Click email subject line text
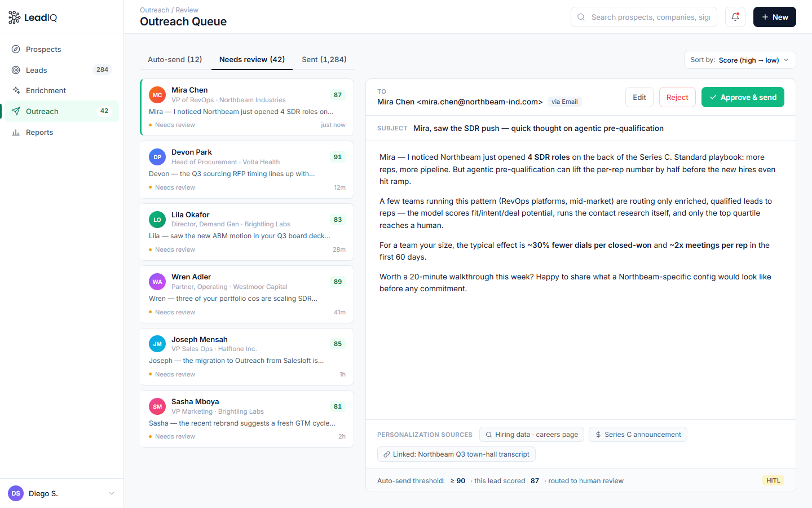 pos(539,128)
